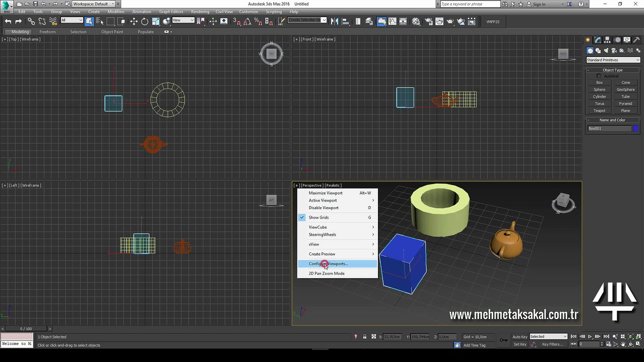This screenshot has height=362, width=644.
Task: Click the Redo arrow on main toolbar
Action: pyautogui.click(x=19, y=21)
